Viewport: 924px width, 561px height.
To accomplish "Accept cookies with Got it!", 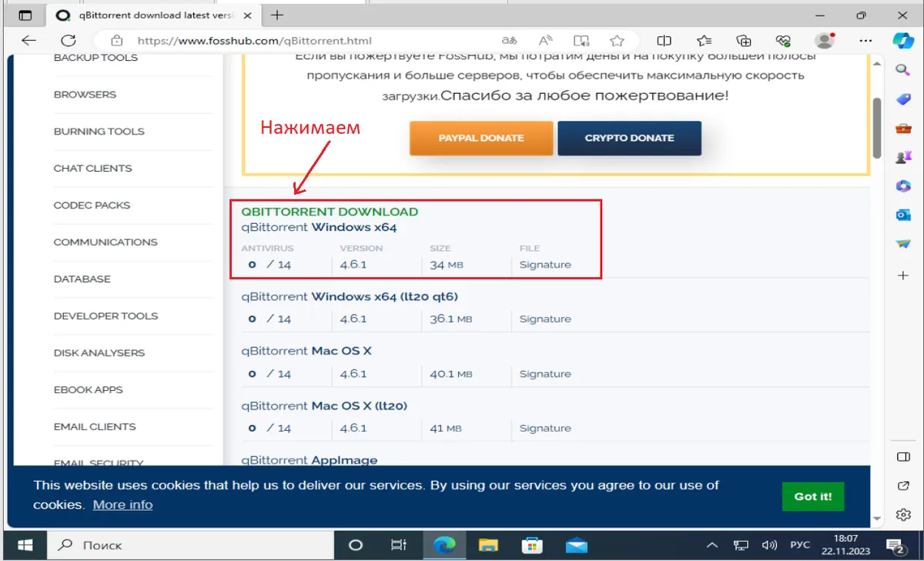I will (812, 496).
